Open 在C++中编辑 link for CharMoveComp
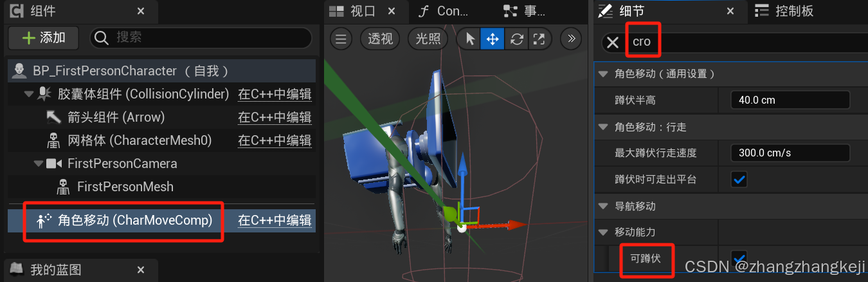This screenshot has height=282, width=868. click(275, 220)
